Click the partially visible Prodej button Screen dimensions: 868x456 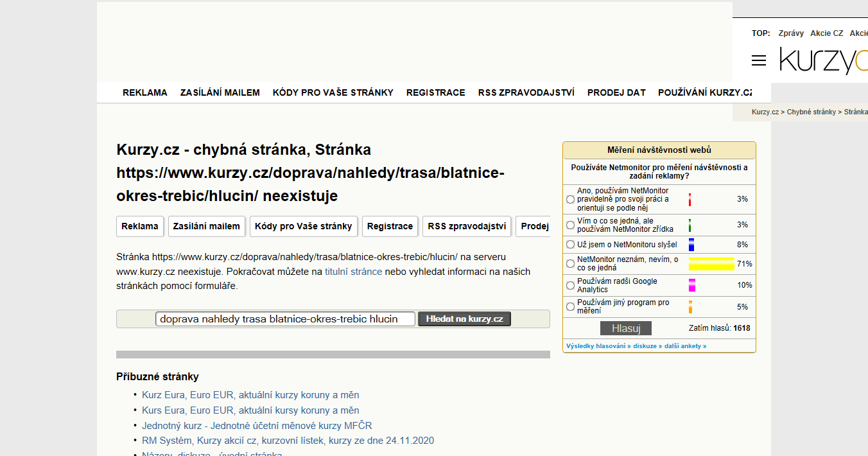pos(534,226)
